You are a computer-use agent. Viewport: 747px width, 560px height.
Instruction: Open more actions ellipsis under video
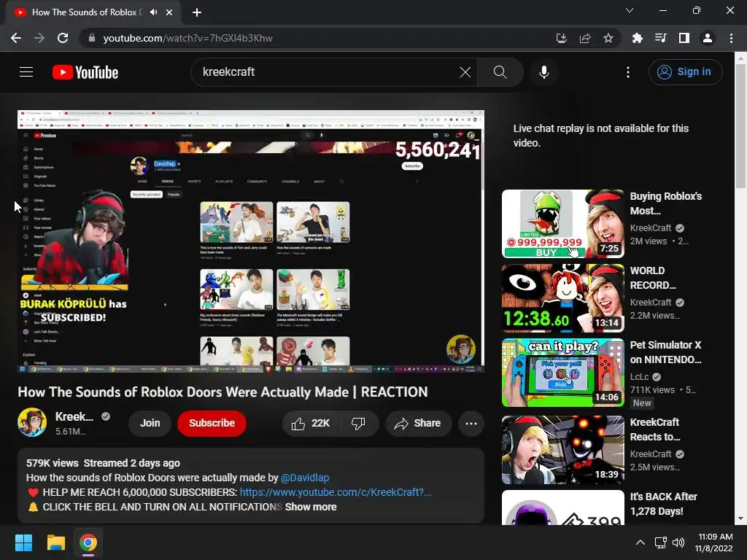471,424
